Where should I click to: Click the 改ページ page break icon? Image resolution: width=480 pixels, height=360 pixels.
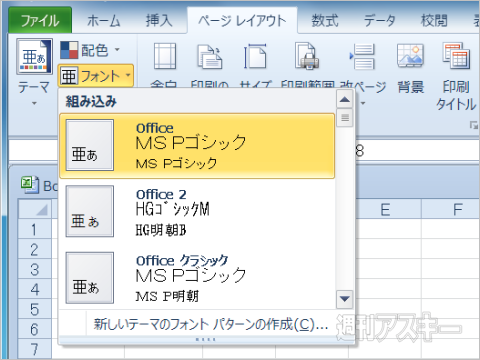363,56
